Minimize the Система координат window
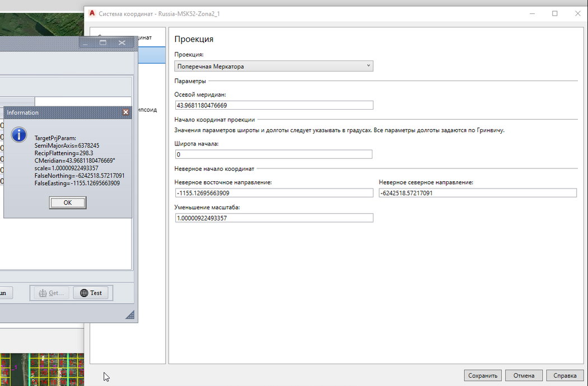Screen dimensions: 588x386 [529, 13]
